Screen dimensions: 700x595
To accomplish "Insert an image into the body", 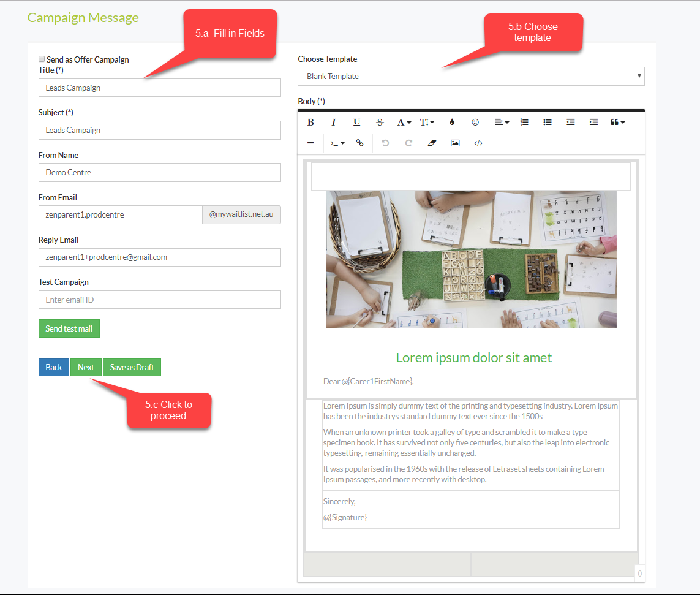I will (x=455, y=143).
